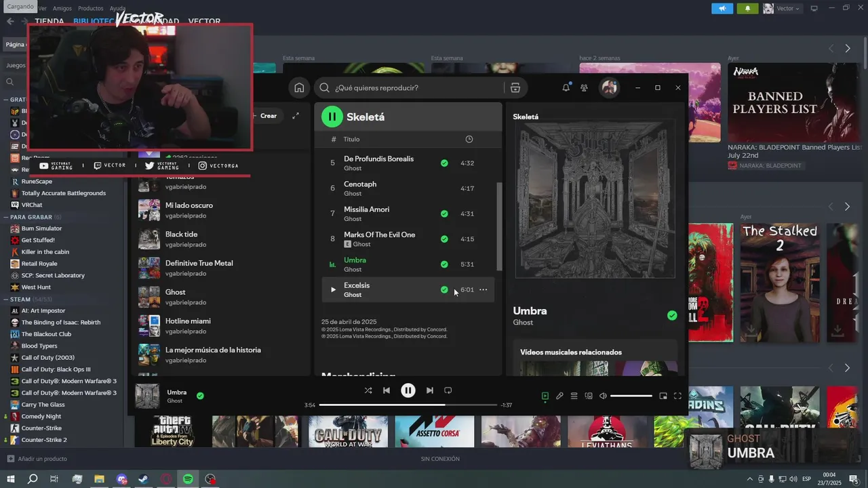The width and height of the screenshot is (868, 488).
Task: Open Juegos filter dropdown in Steam
Action: [x=16, y=66]
